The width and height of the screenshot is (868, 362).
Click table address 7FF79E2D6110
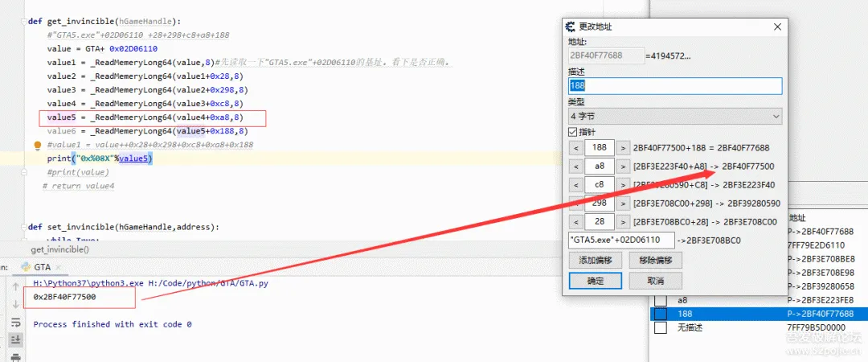click(816, 245)
